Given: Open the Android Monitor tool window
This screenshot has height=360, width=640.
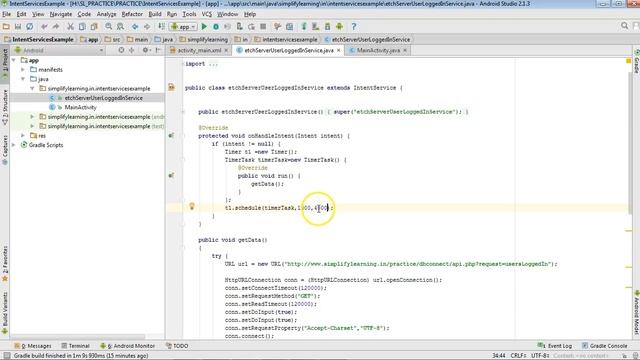Looking at the screenshot, I should tap(127, 346).
